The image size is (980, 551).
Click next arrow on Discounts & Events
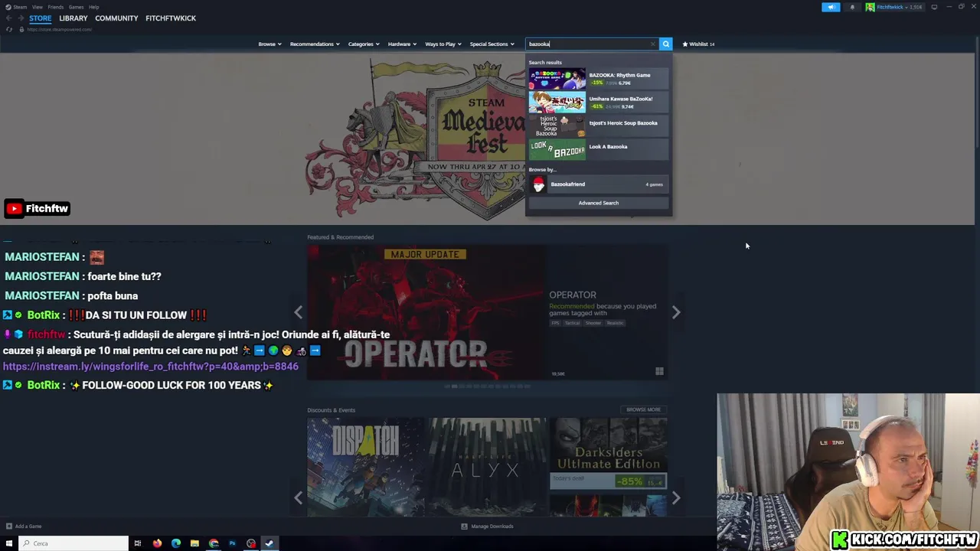(676, 498)
